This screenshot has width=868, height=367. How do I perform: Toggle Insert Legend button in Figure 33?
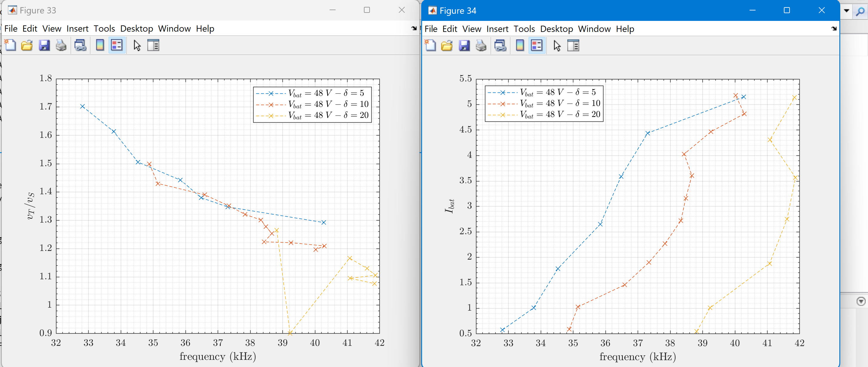[117, 45]
